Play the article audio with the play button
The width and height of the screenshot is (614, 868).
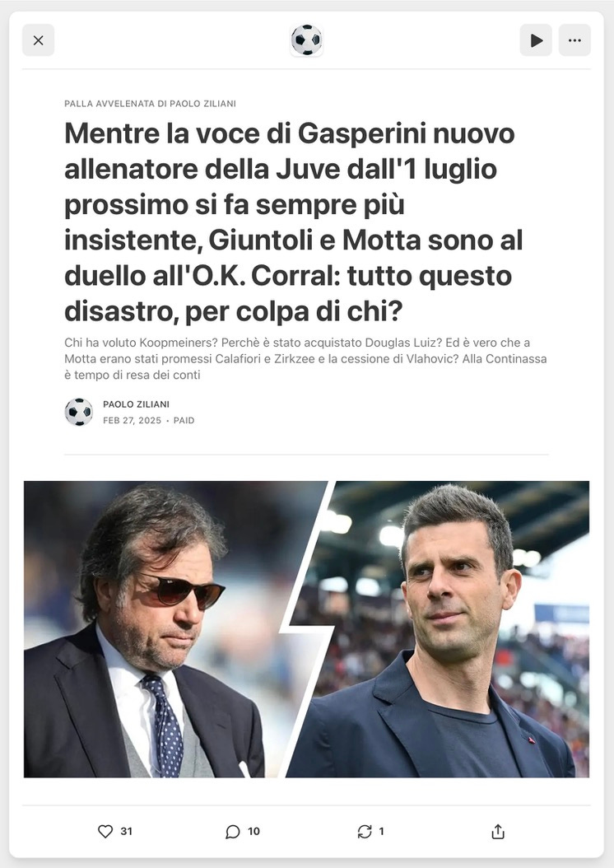[536, 40]
